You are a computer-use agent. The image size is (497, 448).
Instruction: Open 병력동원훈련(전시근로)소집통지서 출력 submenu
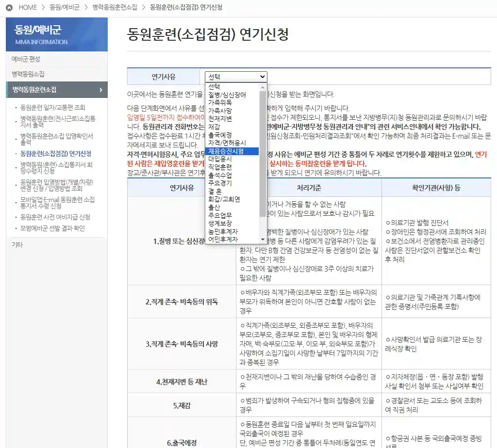coord(58,122)
